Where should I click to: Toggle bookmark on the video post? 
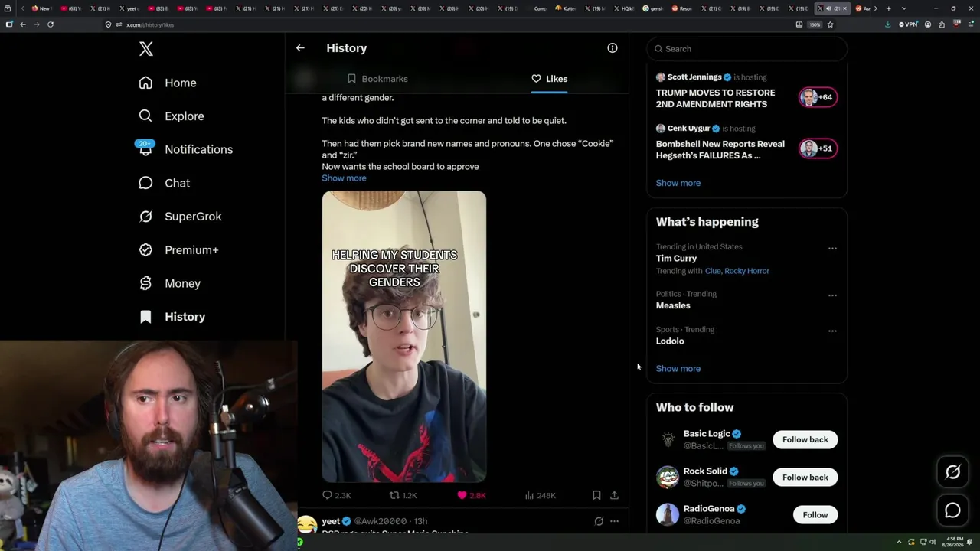tap(596, 495)
